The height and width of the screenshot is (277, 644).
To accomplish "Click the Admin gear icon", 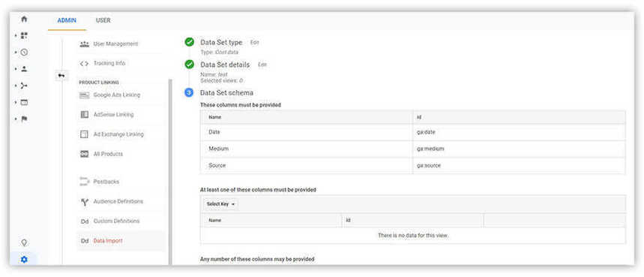I will pos(24,259).
